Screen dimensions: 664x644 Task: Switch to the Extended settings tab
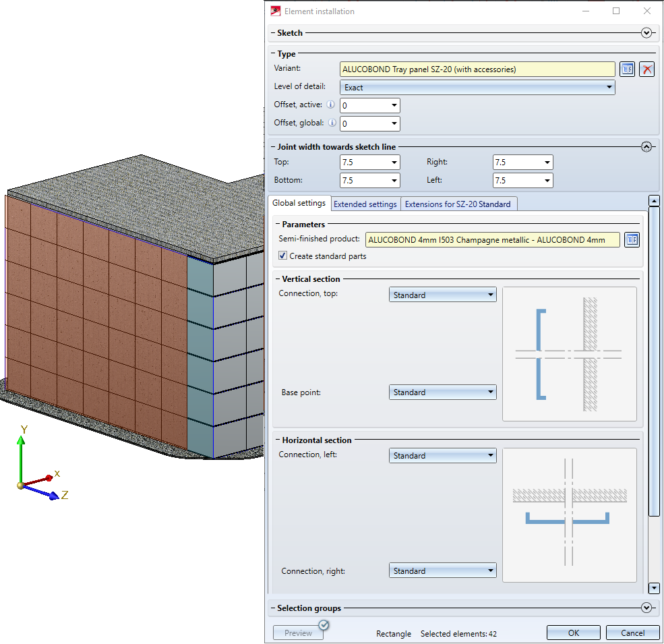point(365,204)
